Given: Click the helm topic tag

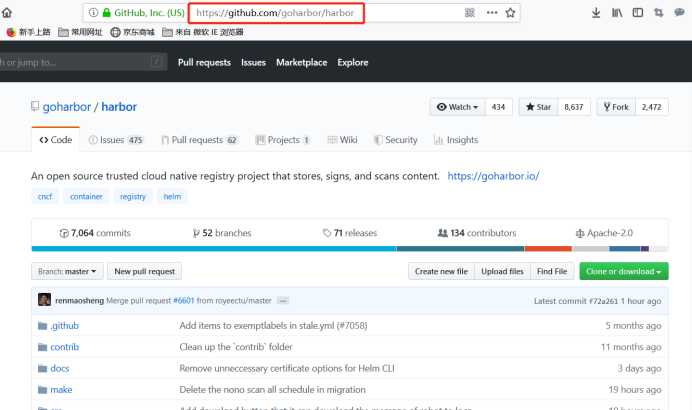Looking at the screenshot, I should pos(172,196).
